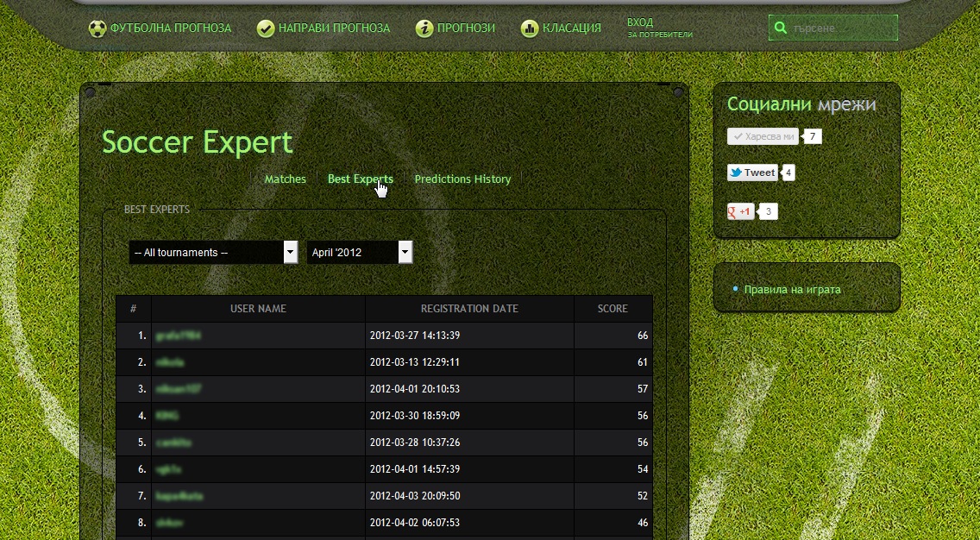Viewport: 980px width, 540px height.
Task: Go to Футболна прогноза page
Action: (x=171, y=28)
